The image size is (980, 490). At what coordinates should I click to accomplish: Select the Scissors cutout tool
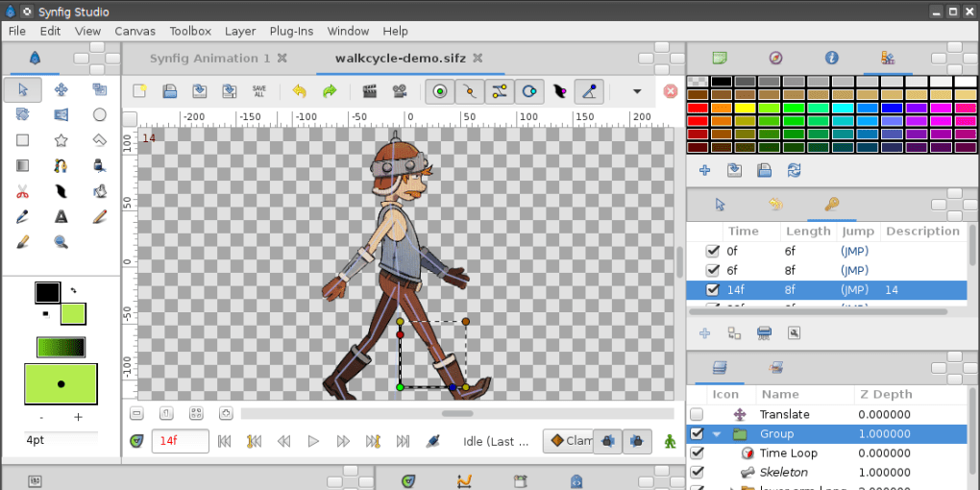(x=23, y=191)
